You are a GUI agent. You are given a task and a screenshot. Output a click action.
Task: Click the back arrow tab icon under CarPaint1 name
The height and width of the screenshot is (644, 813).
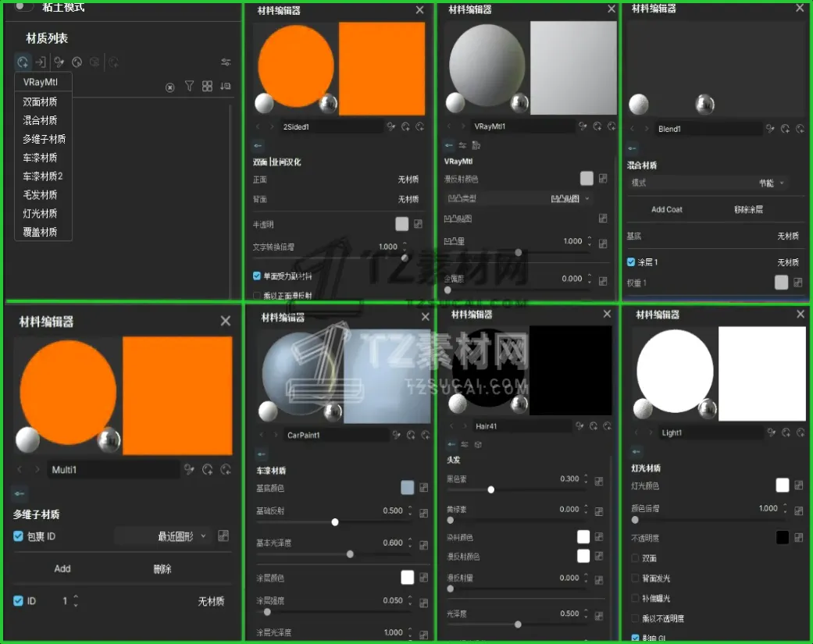tap(262, 454)
